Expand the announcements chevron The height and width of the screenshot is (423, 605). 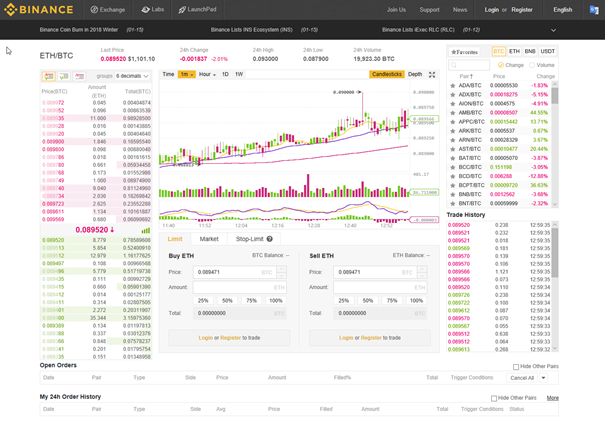pyautogui.click(x=553, y=30)
